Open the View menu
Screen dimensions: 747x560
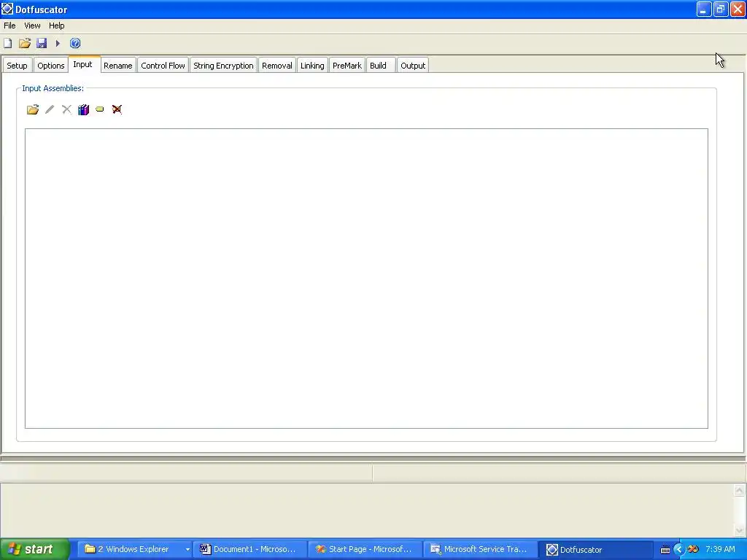(32, 26)
